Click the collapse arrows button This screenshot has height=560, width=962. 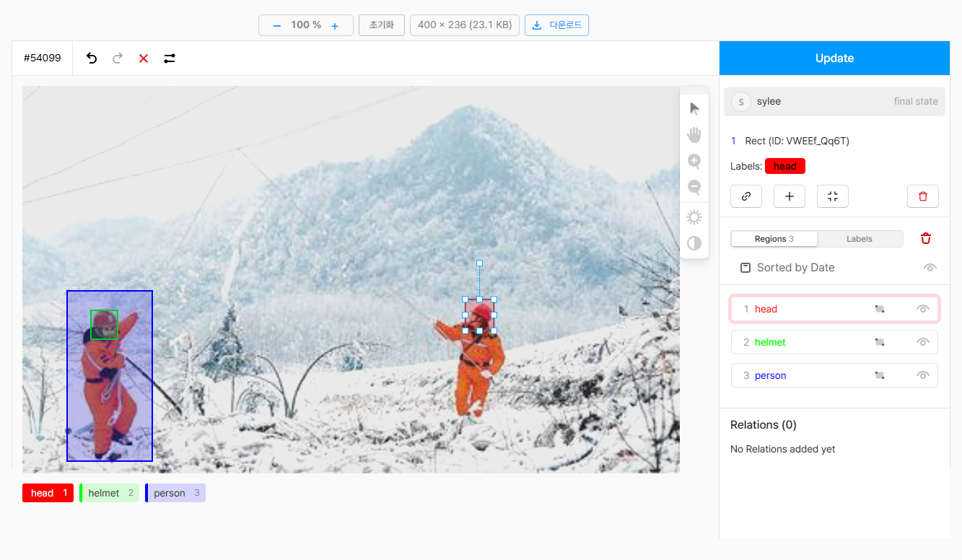833,196
